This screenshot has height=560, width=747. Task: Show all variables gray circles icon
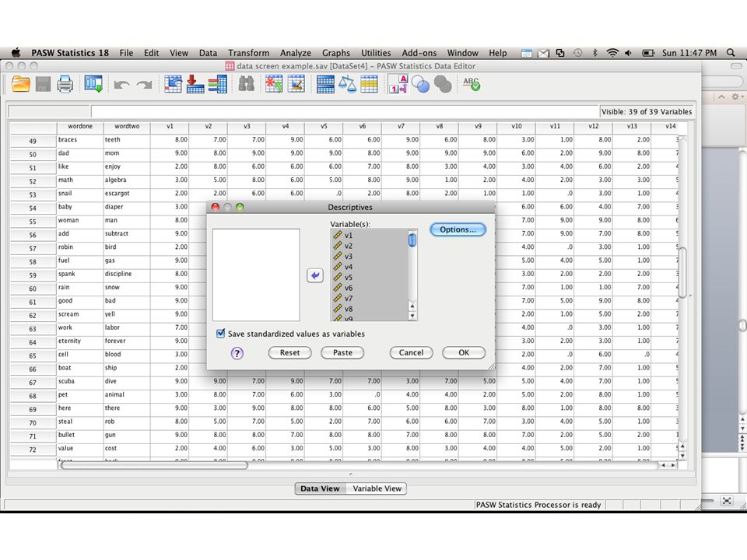[x=443, y=85]
